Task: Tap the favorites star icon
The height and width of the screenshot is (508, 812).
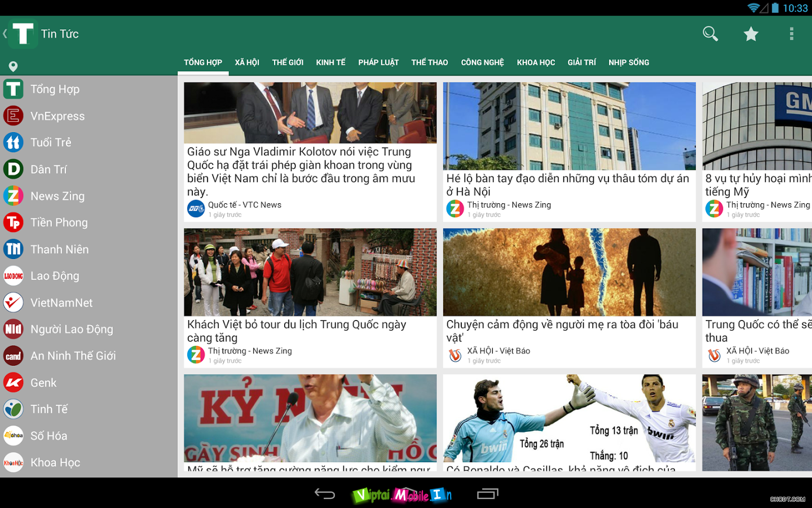Action: point(751,34)
